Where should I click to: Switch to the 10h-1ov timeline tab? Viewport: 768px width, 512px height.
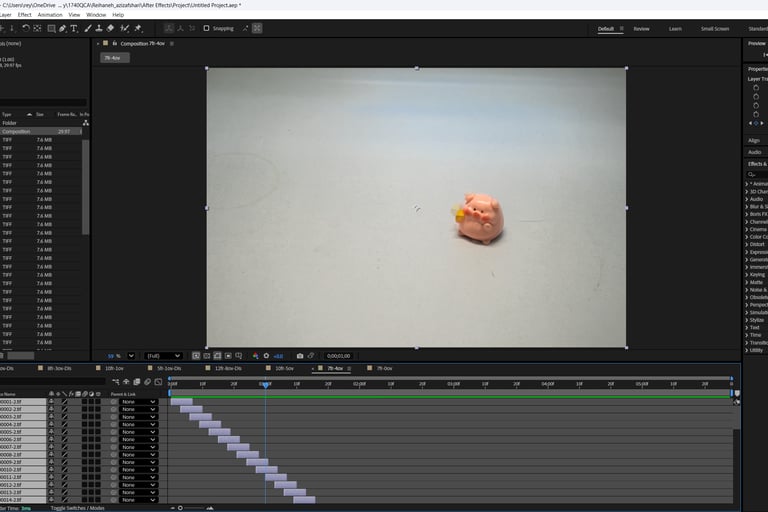pos(114,368)
